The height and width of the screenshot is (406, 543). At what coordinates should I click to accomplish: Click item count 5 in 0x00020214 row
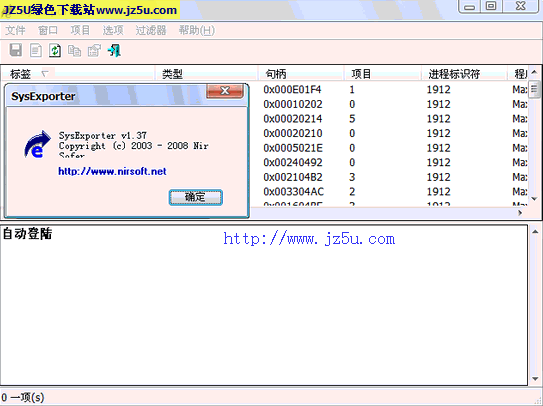click(352, 119)
